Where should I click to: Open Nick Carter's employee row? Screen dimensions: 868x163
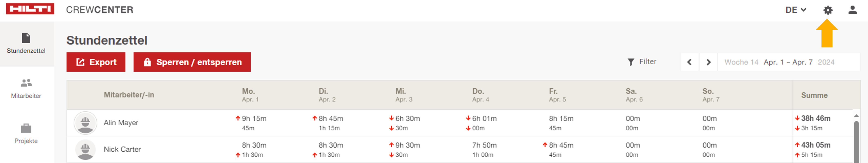122,150
